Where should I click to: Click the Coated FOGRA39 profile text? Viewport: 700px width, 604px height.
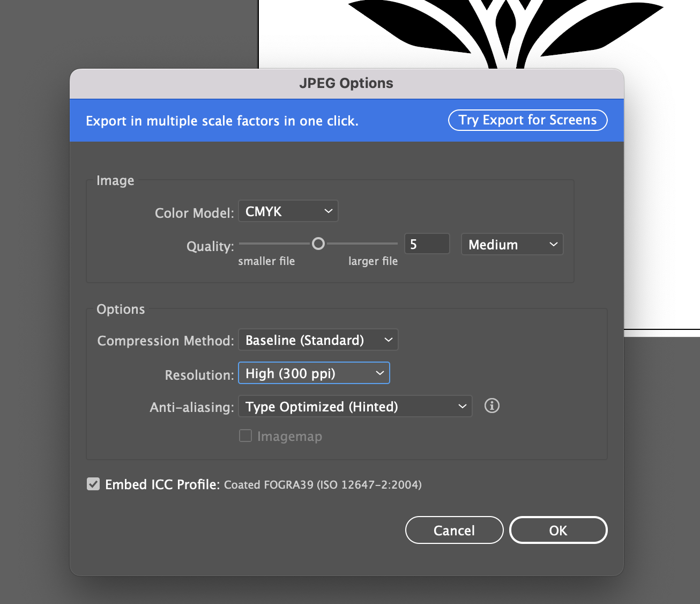pos(323,485)
